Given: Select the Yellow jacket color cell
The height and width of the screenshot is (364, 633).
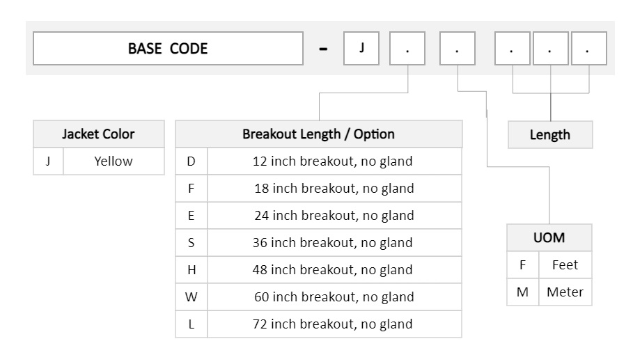Looking at the screenshot, I should (x=114, y=161).
